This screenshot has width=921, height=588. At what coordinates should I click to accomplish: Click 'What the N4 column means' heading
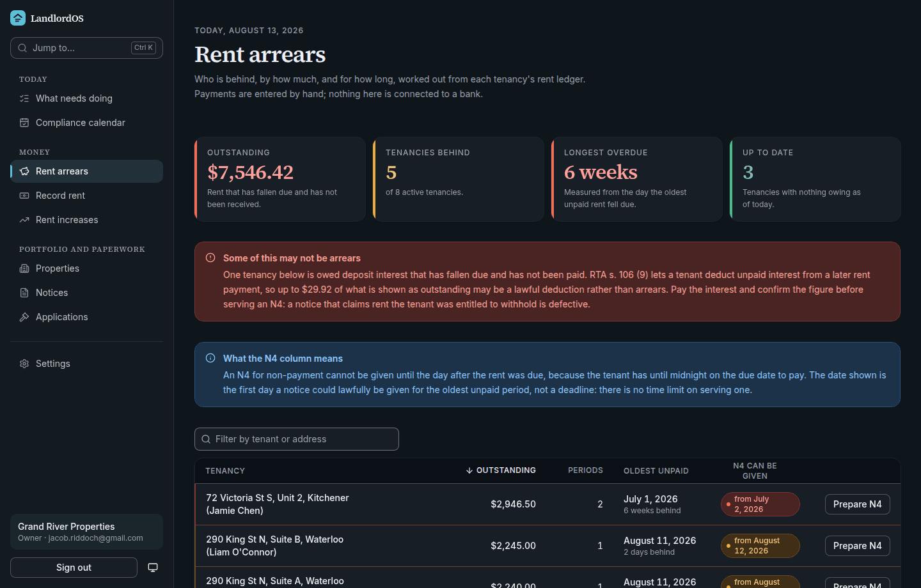coord(283,359)
